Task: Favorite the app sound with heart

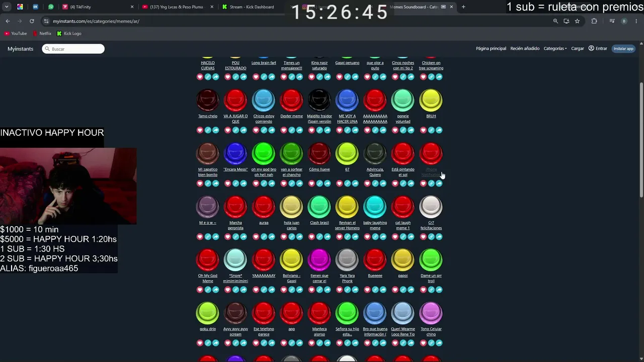Action: [x=284, y=343]
